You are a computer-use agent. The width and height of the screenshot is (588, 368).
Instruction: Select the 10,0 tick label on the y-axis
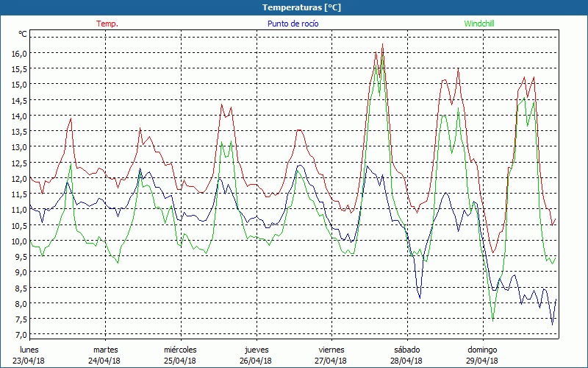point(18,241)
